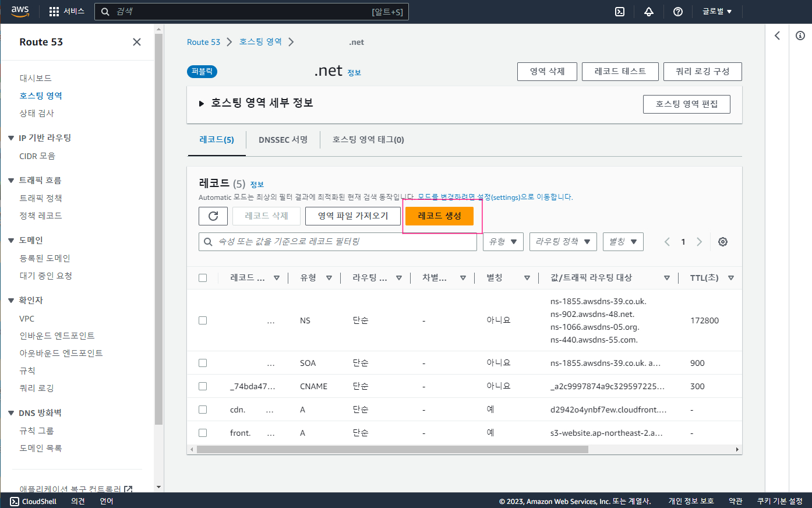Collapse the 도메인 sidebar group
The height and width of the screenshot is (508, 812).
click(11, 241)
